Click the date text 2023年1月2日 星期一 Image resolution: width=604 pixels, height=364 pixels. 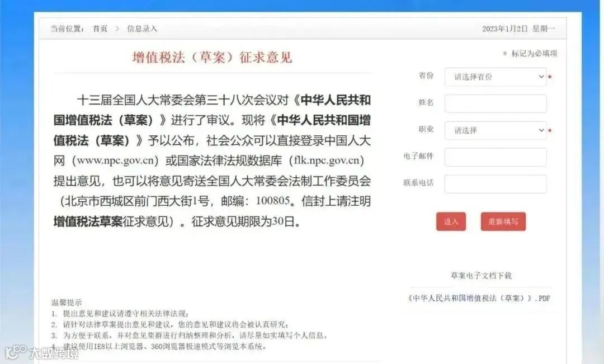518,29
